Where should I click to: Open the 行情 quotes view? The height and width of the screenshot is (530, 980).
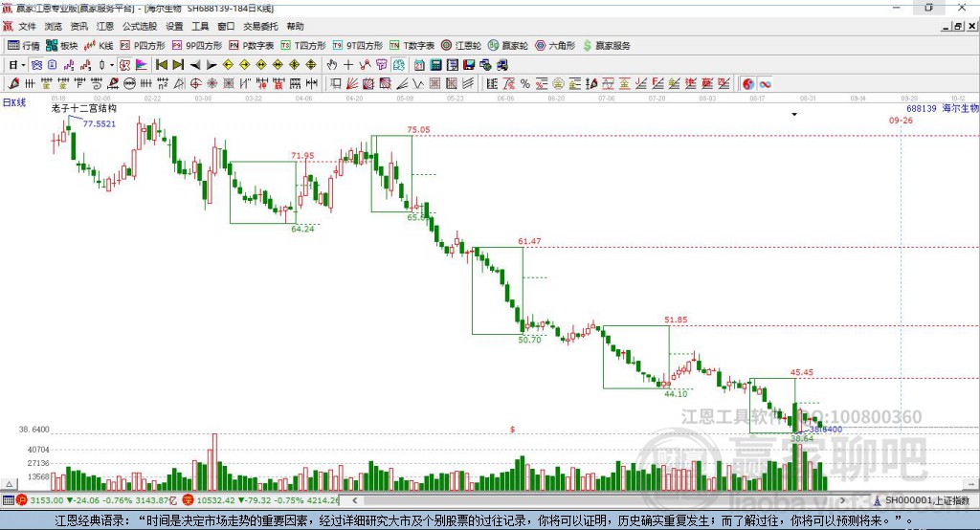23,46
